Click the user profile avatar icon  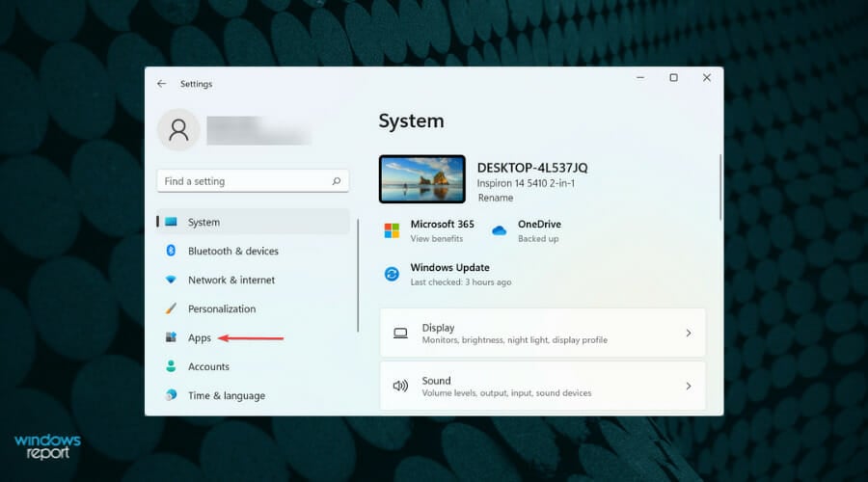(x=178, y=129)
